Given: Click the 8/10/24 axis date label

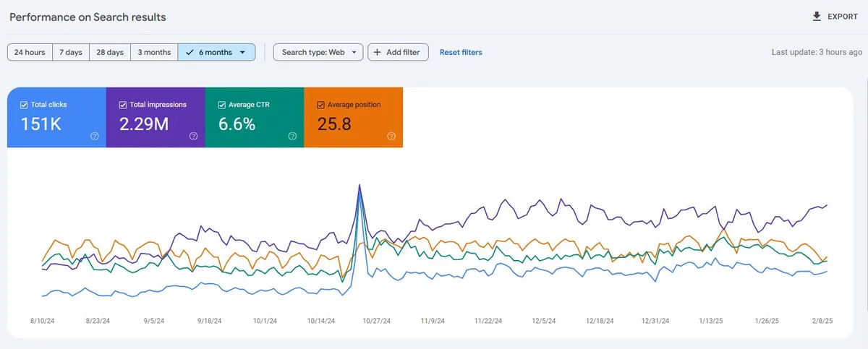Looking at the screenshot, I should click(43, 321).
